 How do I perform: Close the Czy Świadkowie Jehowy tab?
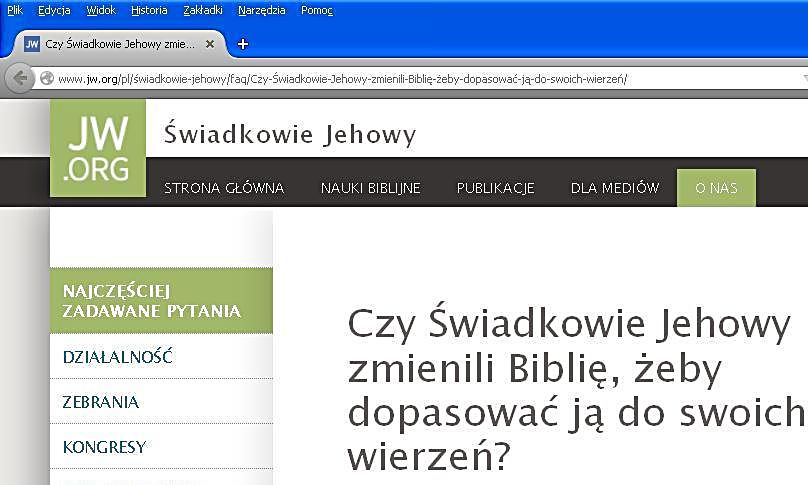pos(210,44)
